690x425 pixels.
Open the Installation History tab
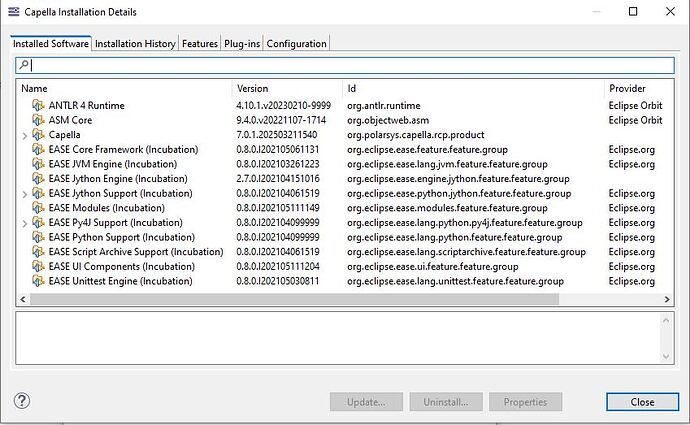coord(135,44)
